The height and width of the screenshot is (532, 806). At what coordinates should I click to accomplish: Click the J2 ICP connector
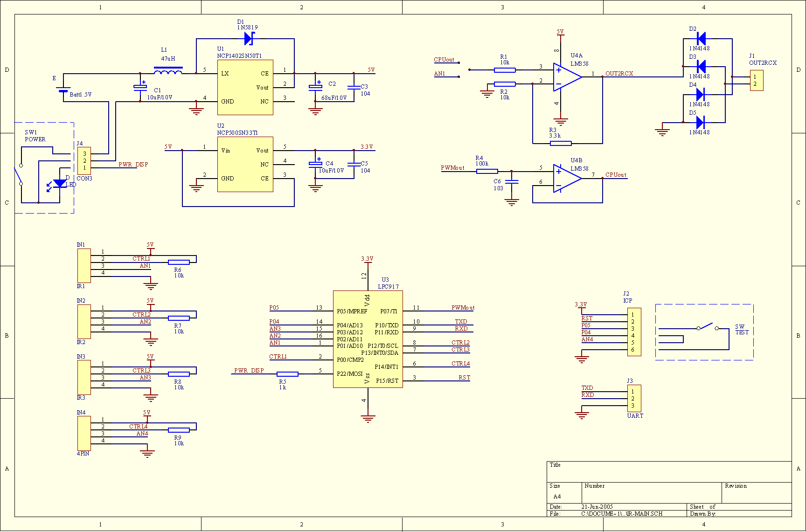[634, 332]
